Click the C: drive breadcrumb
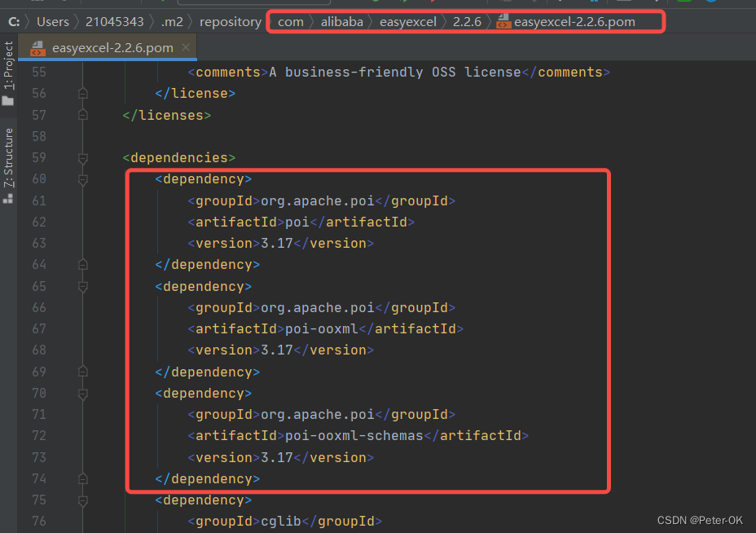 (x=14, y=21)
